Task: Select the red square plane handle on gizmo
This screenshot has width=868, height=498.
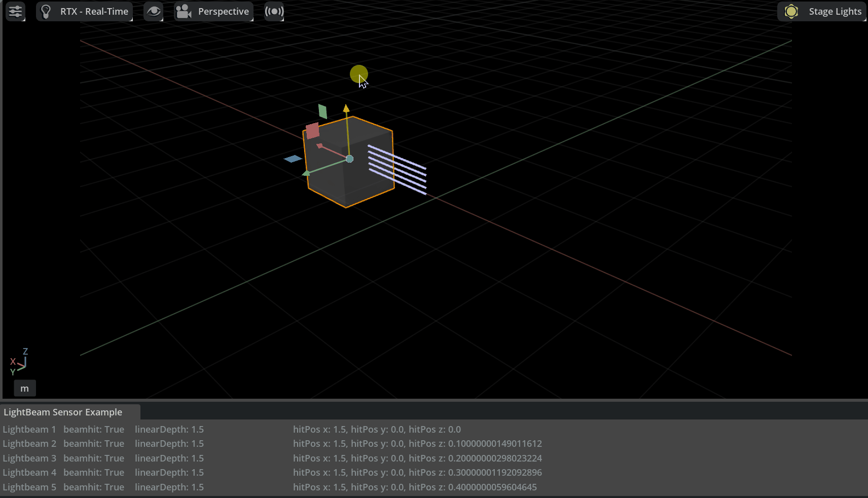Action: (x=312, y=131)
